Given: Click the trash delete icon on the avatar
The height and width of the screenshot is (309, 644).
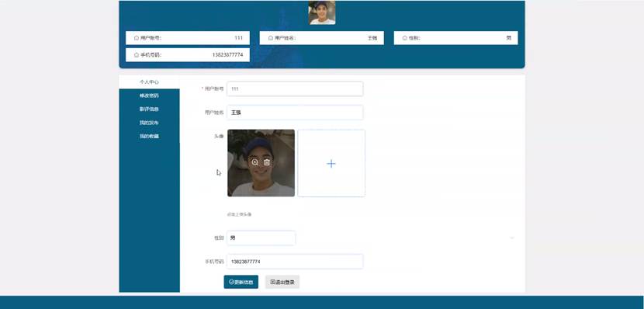Looking at the screenshot, I should 267,162.
